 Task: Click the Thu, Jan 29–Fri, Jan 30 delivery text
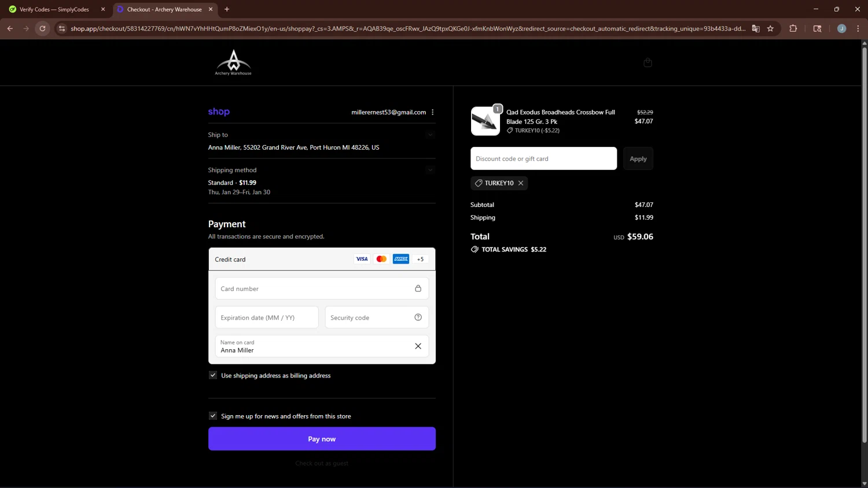coord(239,192)
